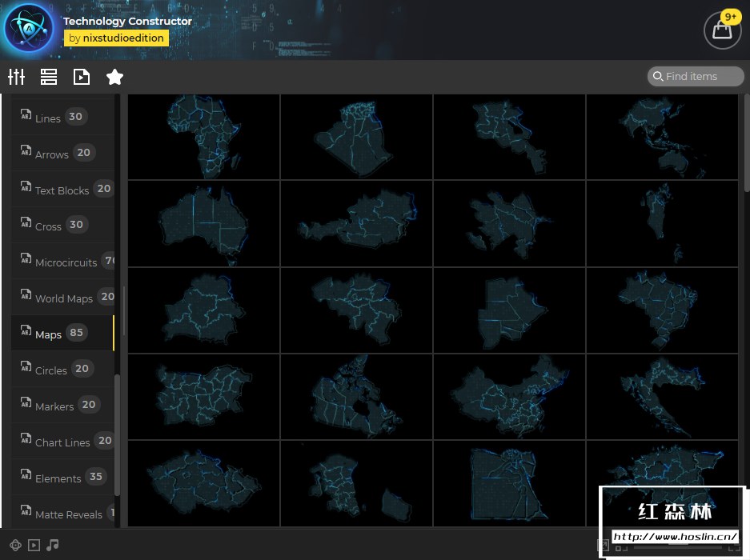Viewport: 750px width, 560px height.
Task: Select the Chart Lines category
Action: tap(62, 441)
